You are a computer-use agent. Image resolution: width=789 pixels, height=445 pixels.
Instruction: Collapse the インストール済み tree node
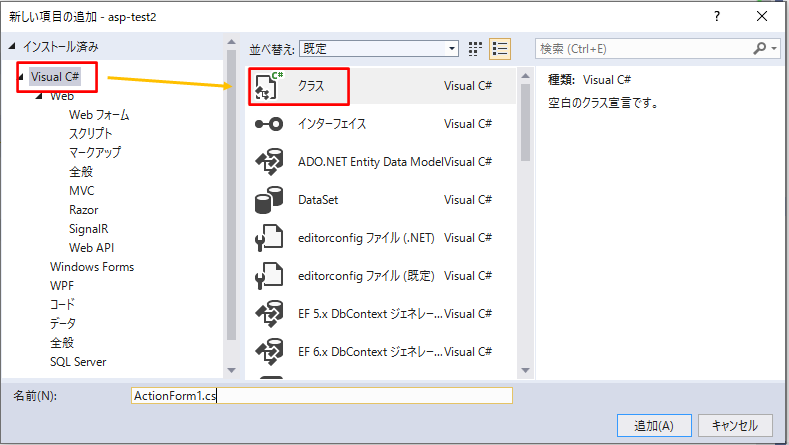[x=12, y=46]
